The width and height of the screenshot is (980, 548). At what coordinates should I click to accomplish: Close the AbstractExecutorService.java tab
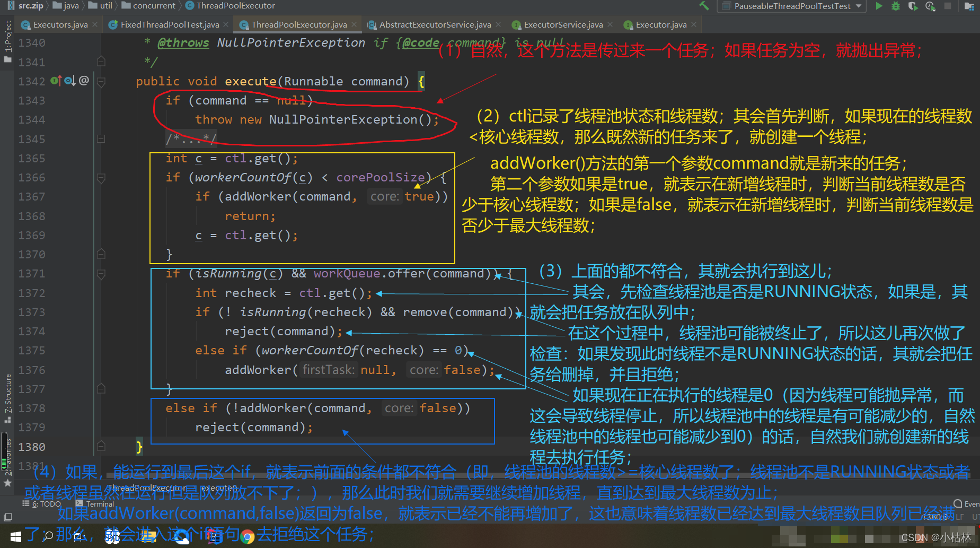click(498, 24)
